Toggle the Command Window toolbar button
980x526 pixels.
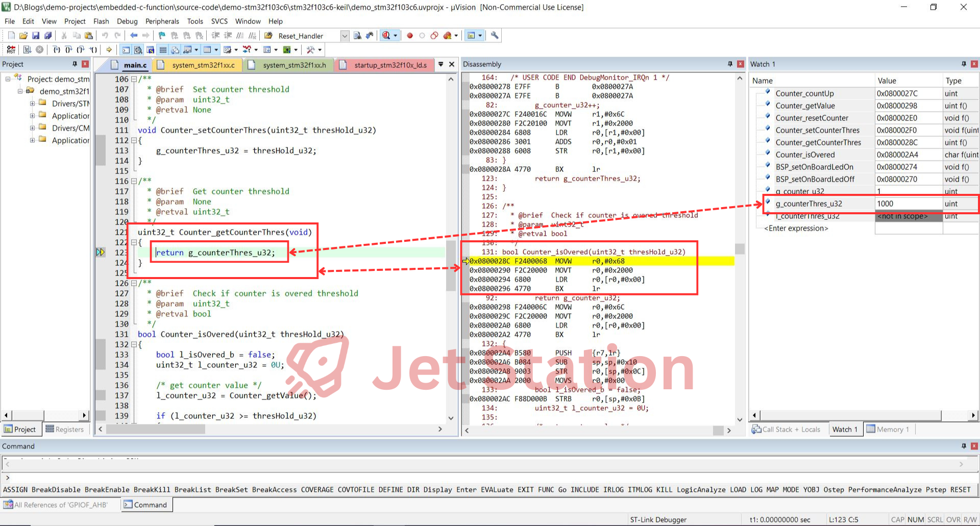pos(126,50)
